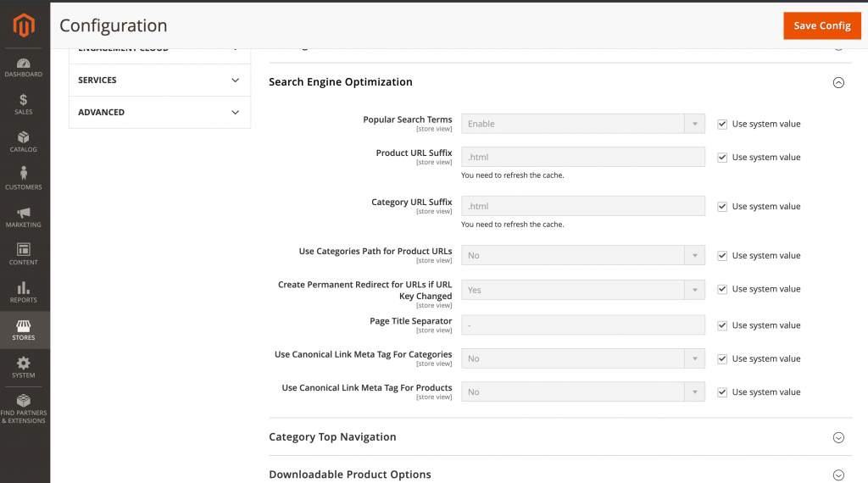The image size is (868, 483).
Task: Open the Popular Search Terms dropdown
Action: [583, 124]
